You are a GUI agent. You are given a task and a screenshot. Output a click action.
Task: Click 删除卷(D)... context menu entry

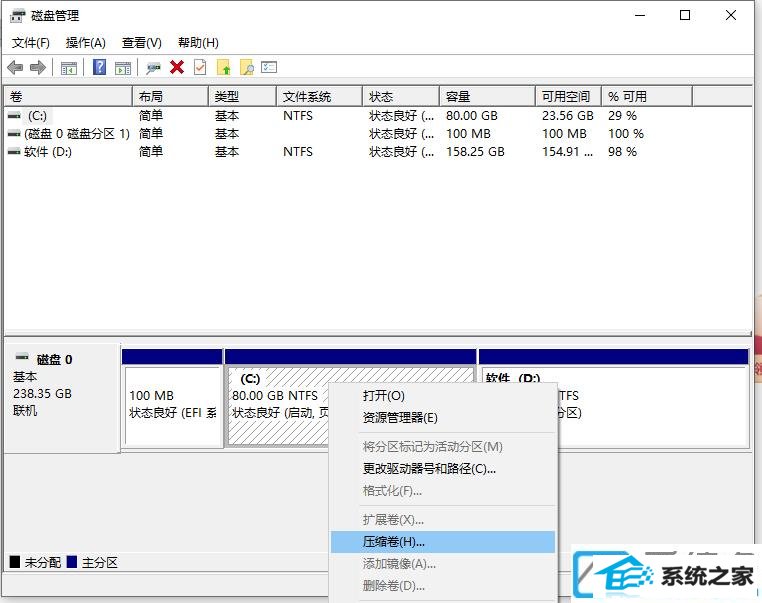[443, 586]
